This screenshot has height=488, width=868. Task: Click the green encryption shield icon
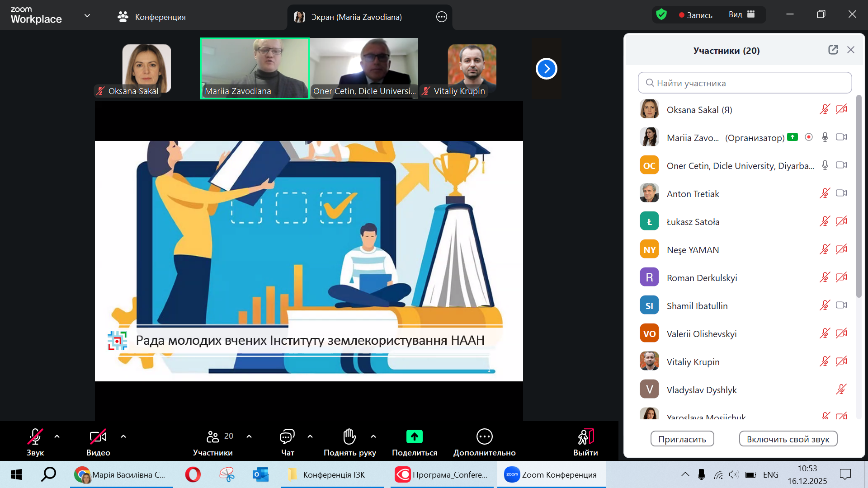click(x=661, y=14)
